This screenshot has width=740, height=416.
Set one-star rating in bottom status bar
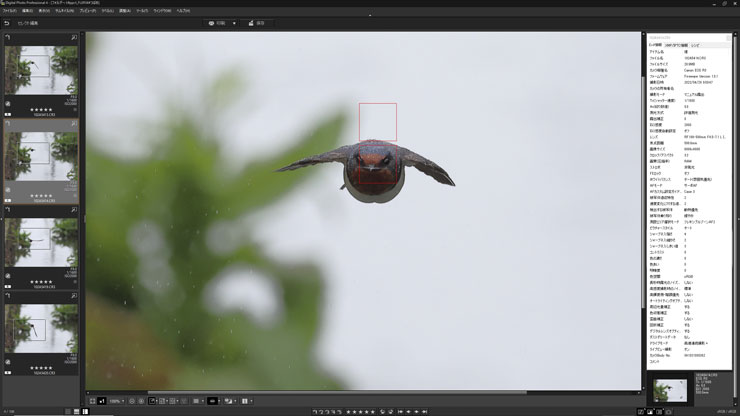tap(348, 412)
